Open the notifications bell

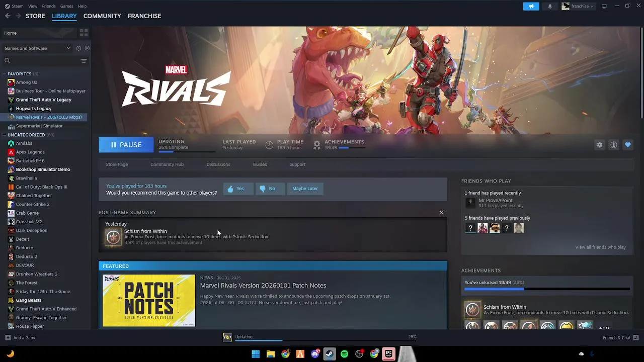pyautogui.click(x=550, y=6)
